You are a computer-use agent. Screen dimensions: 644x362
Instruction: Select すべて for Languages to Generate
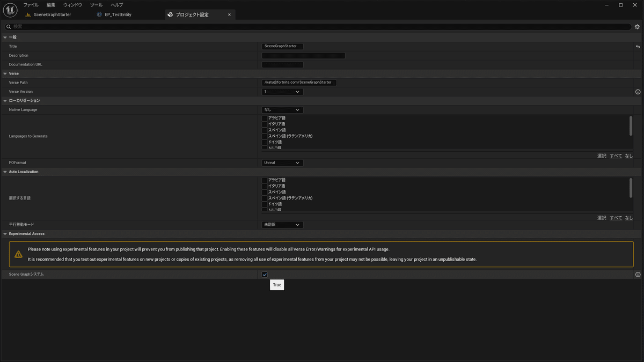coord(616,156)
